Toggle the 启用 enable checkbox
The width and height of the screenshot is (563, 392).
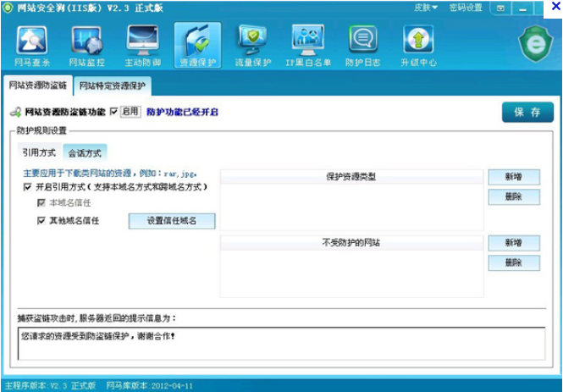tap(114, 111)
